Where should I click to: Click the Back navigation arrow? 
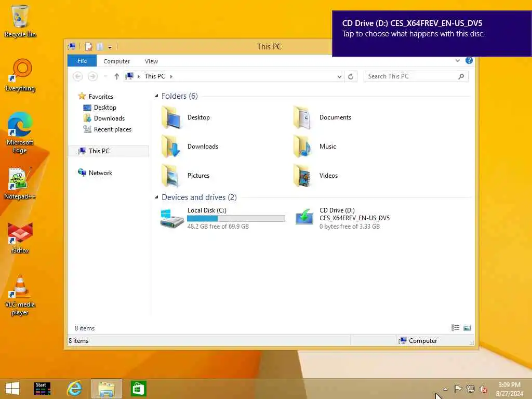(78, 76)
